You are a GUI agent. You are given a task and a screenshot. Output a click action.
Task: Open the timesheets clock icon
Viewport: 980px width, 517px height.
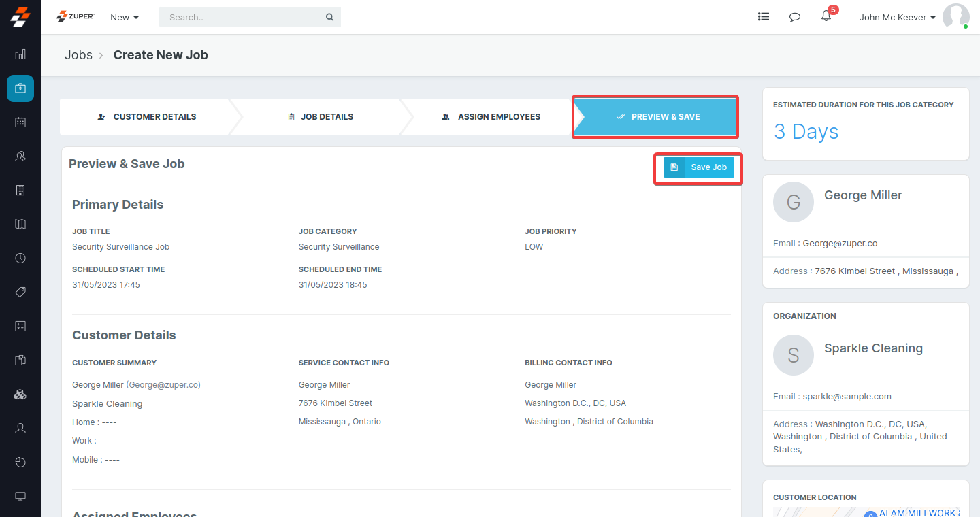pos(20,258)
